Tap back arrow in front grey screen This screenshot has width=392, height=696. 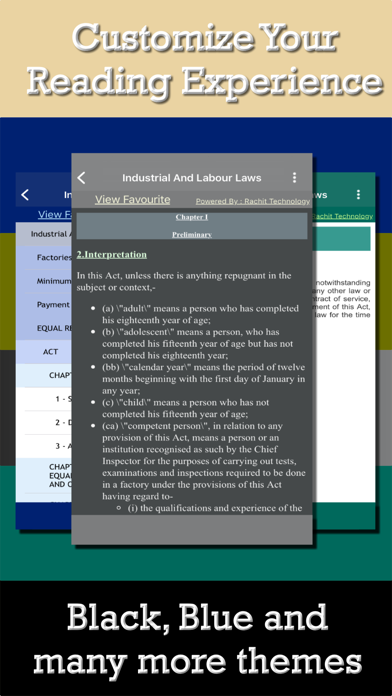pos(81,178)
